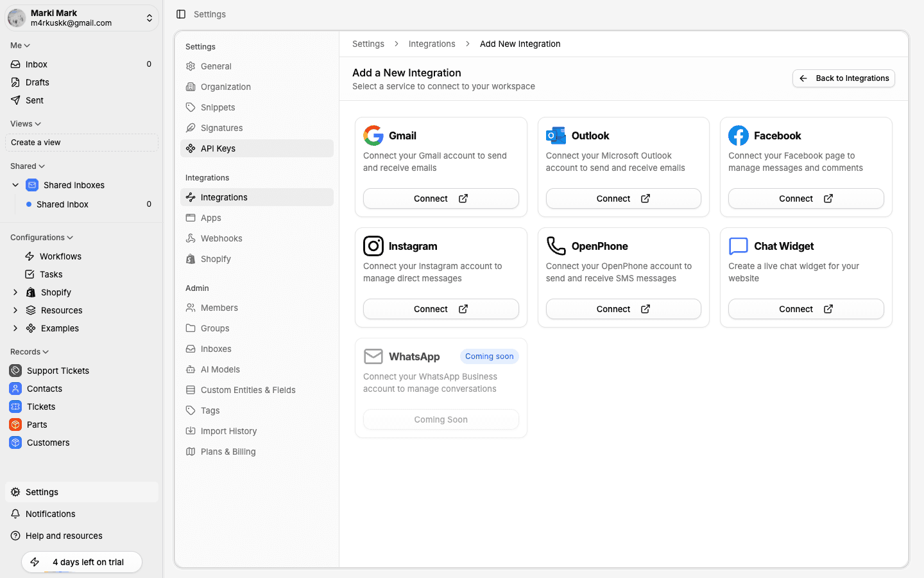The image size is (924, 578).
Task: Open the Tickets record icon
Action: [15, 407]
